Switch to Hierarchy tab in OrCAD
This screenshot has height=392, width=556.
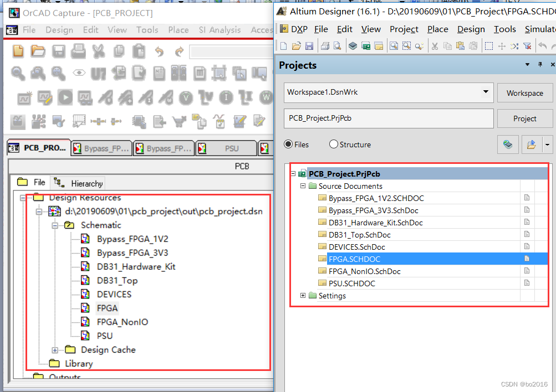coord(79,183)
